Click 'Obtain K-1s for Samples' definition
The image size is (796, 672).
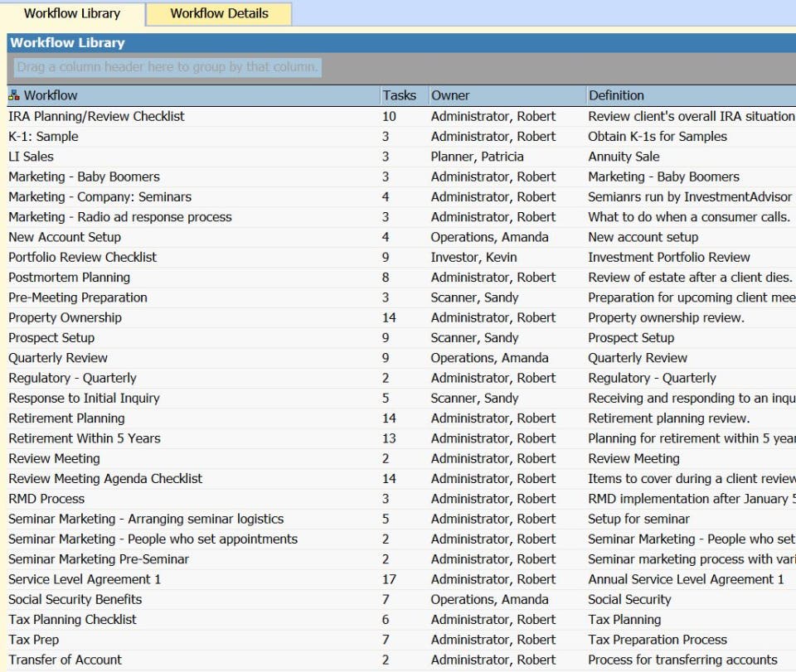(x=658, y=137)
